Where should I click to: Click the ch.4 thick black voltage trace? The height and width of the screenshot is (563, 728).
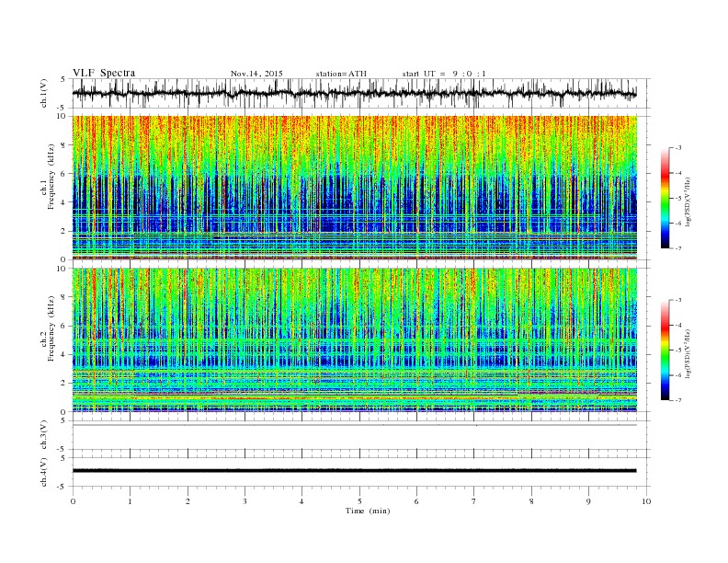[x=354, y=471]
